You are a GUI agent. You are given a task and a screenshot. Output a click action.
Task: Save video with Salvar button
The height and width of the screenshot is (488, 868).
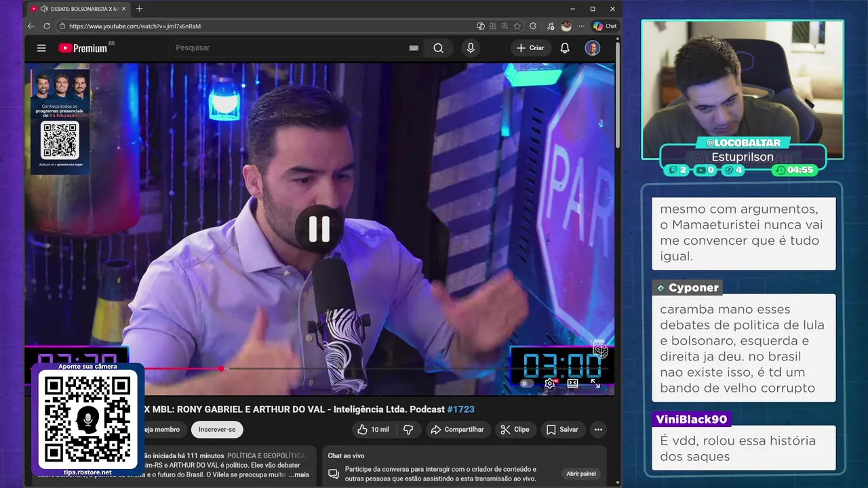562,430
